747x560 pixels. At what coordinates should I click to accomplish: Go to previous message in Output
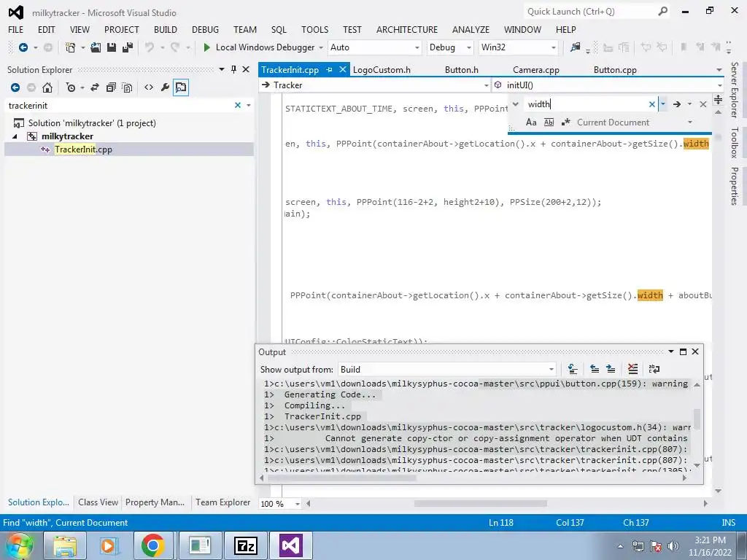(595, 369)
